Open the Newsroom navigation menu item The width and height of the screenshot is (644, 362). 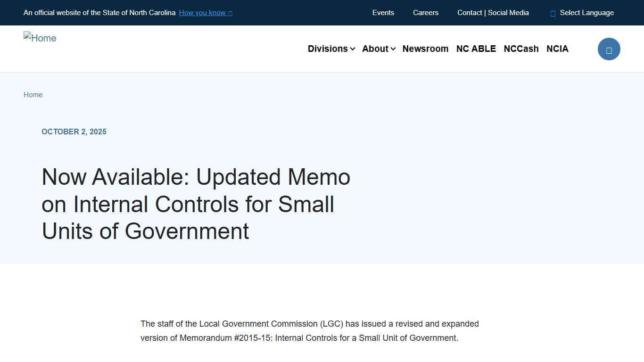point(425,49)
